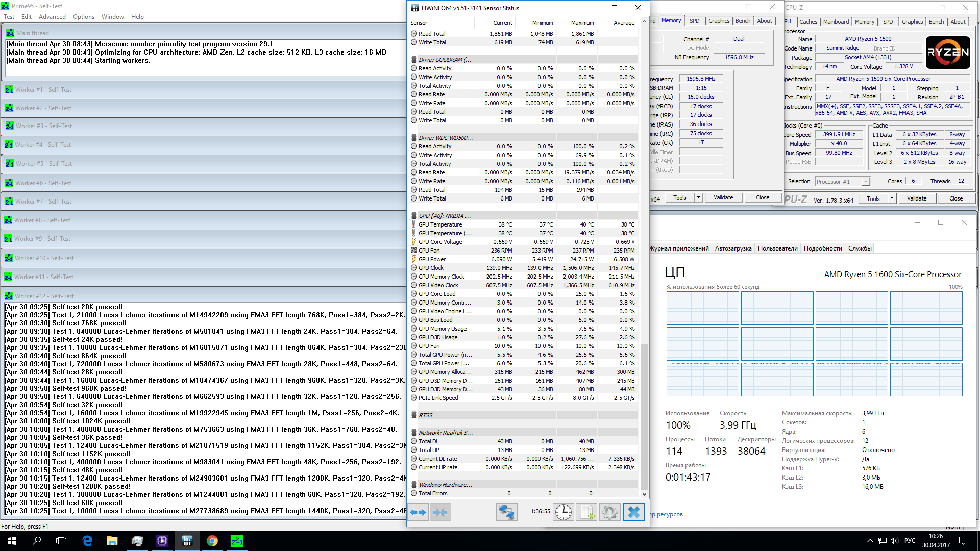This screenshot has width=980, height=551.
Task: Select the Пользователи tab in Task Manager
Action: (777, 248)
